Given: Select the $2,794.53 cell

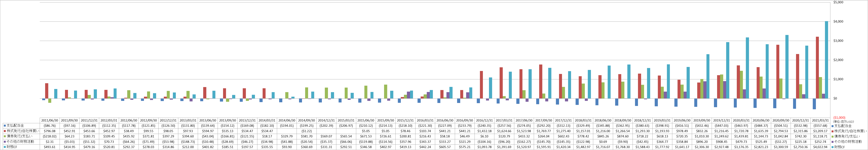Looking at the screenshot, I should (780, 131).
